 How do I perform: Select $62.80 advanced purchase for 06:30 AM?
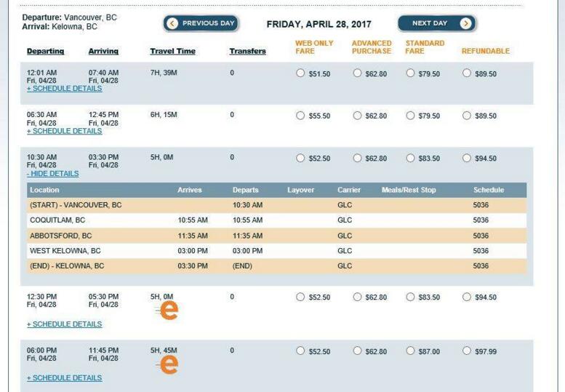(x=357, y=116)
